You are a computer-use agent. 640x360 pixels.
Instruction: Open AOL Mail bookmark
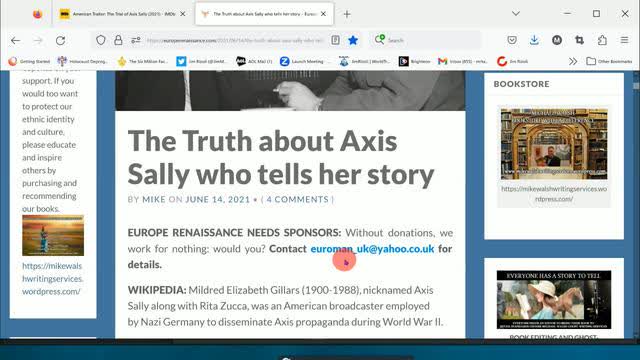point(254,61)
